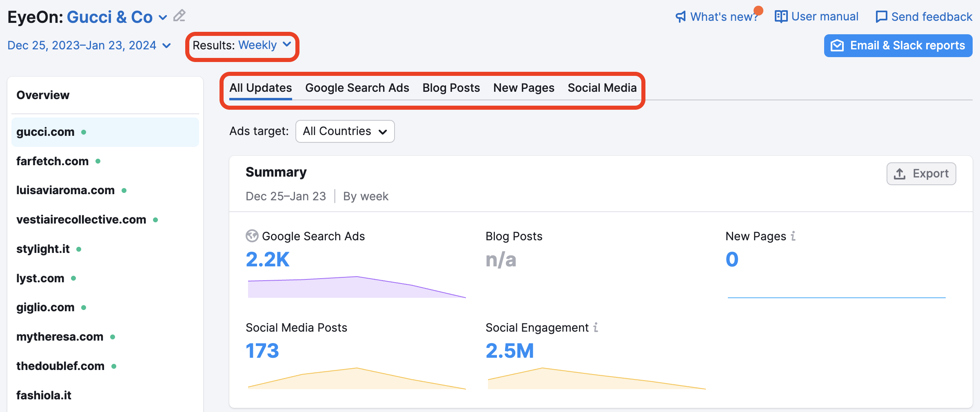Open the Ads target All Countries selector
Image resolution: width=980 pixels, height=412 pixels.
point(345,131)
